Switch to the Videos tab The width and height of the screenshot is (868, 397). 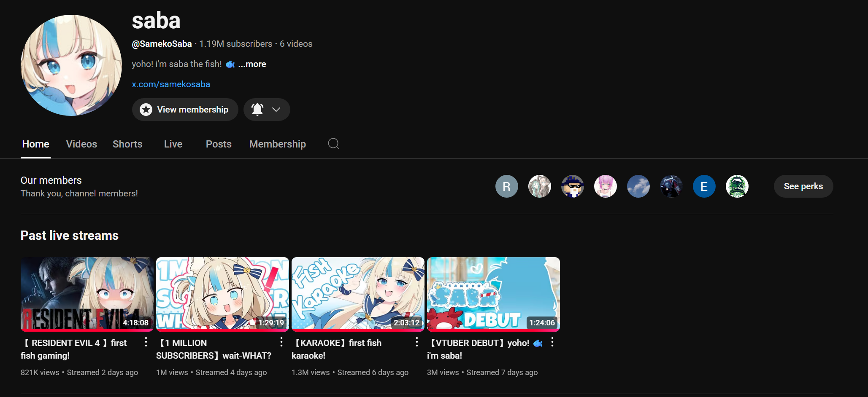[81, 144]
